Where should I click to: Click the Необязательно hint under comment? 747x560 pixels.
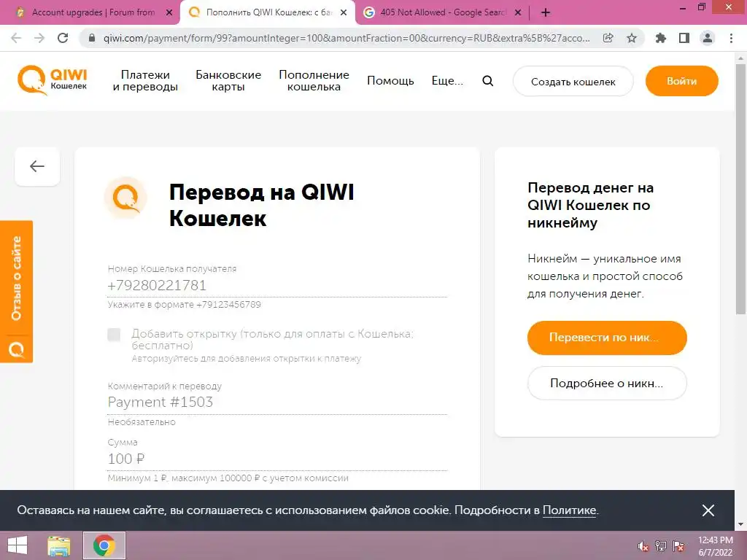tap(142, 422)
